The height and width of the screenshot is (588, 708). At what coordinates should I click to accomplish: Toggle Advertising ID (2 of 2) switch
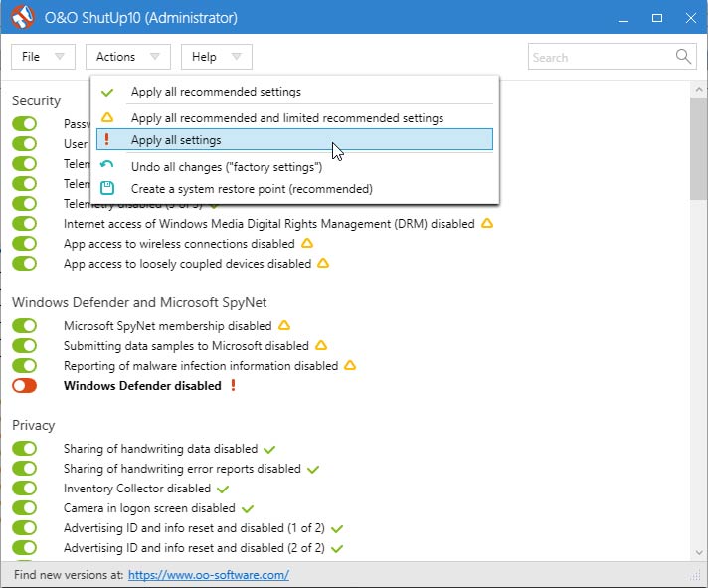(25, 548)
